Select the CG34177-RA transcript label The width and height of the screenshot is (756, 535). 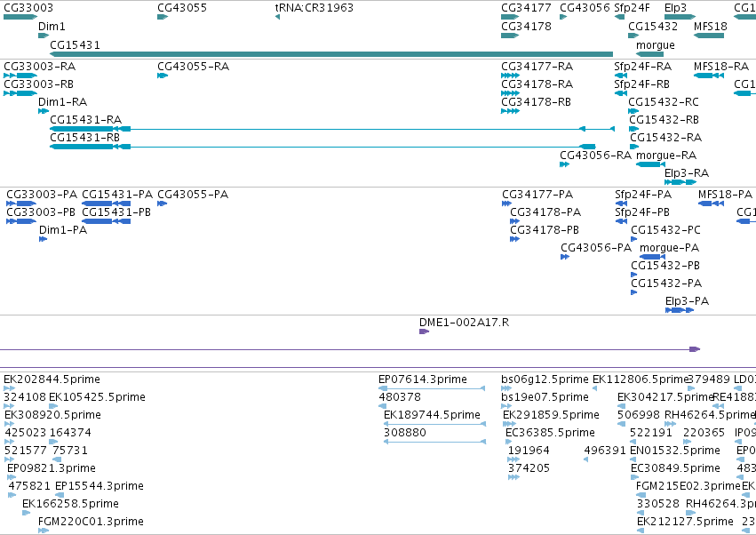(537, 67)
